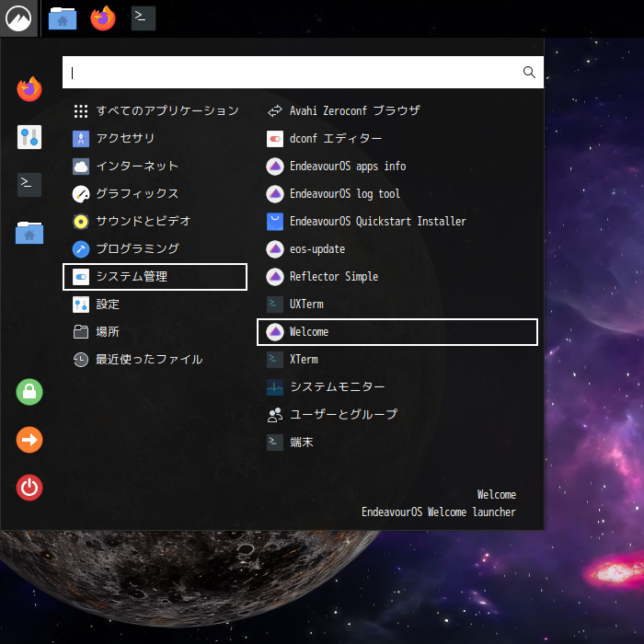Screen dimensions: 644x644
Task: Launch dconf エディター
Action: [397, 138]
